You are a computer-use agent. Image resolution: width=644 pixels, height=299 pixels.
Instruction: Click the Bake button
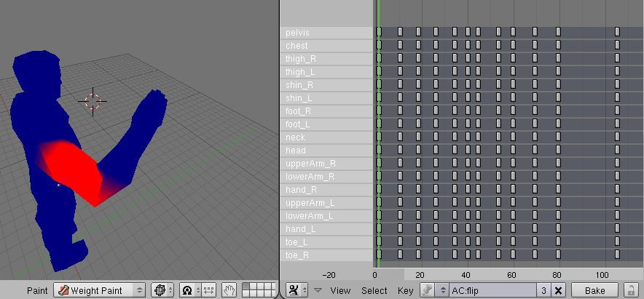click(594, 290)
